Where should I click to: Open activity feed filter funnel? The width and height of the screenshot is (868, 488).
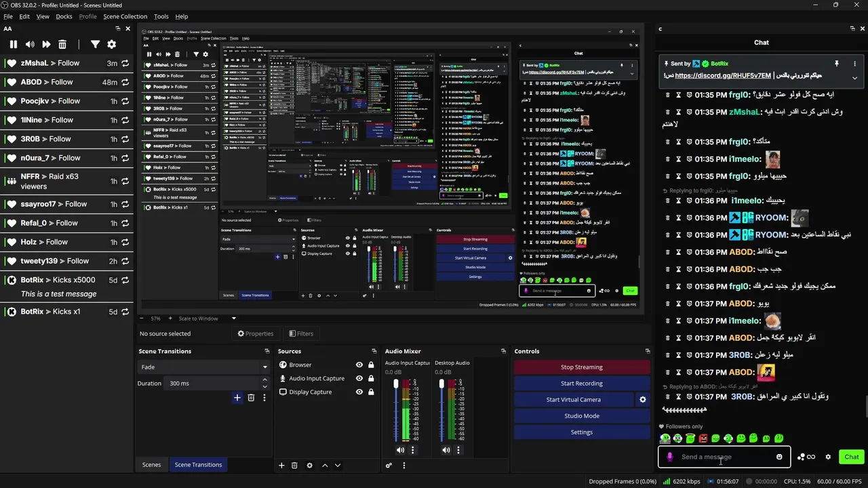click(x=95, y=44)
